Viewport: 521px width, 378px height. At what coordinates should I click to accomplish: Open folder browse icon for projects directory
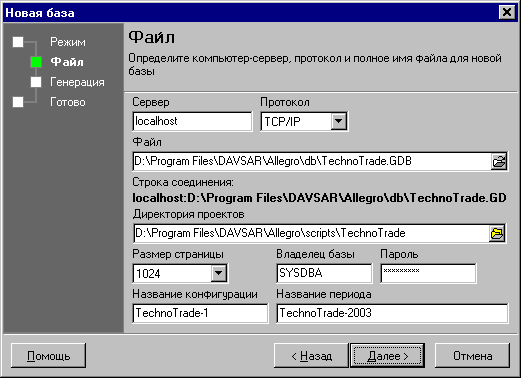click(497, 233)
